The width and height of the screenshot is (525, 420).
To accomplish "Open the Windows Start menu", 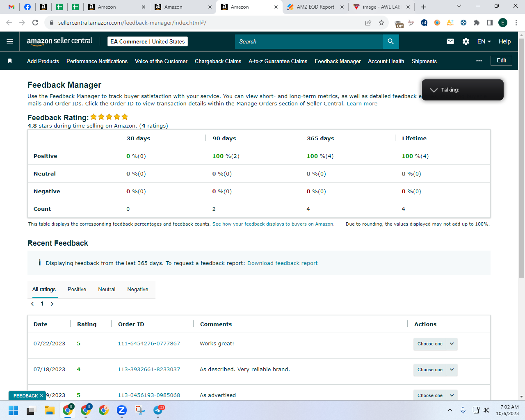I will pos(13,410).
